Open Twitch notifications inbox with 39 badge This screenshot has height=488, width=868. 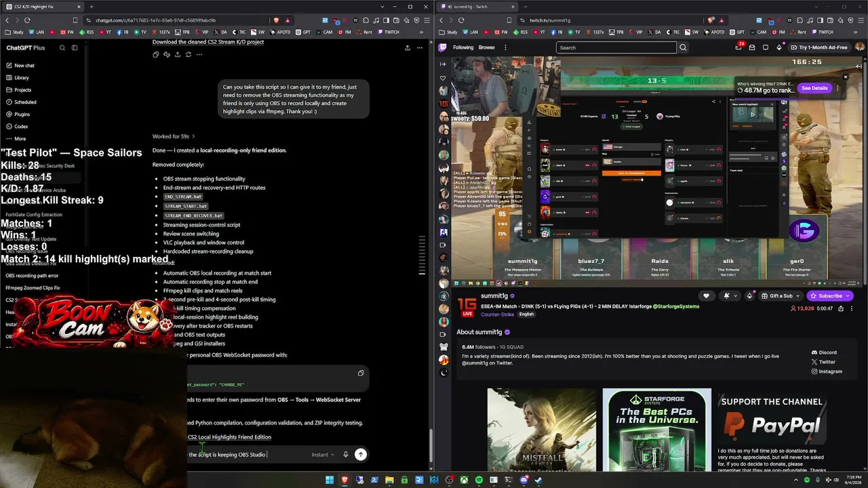click(739, 47)
